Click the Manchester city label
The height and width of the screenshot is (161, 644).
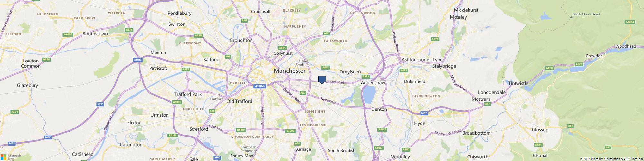[289, 71]
